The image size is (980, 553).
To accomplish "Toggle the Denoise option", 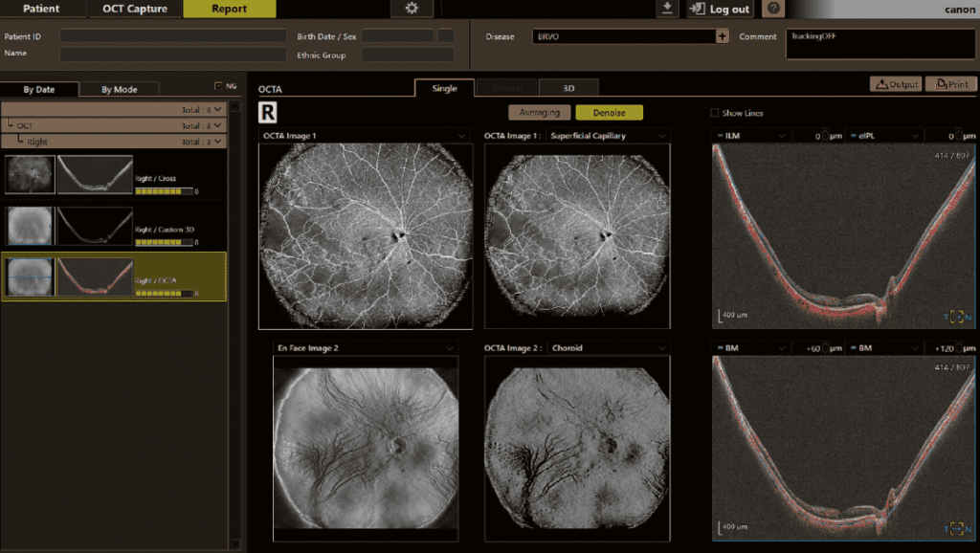I will [x=609, y=112].
